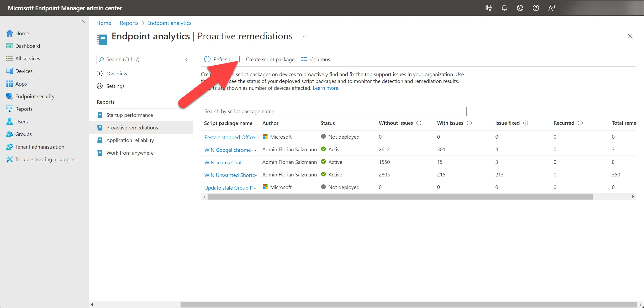Click the Dashboard chart icon
Viewport: 644px width, 308px height.
[x=9, y=46]
